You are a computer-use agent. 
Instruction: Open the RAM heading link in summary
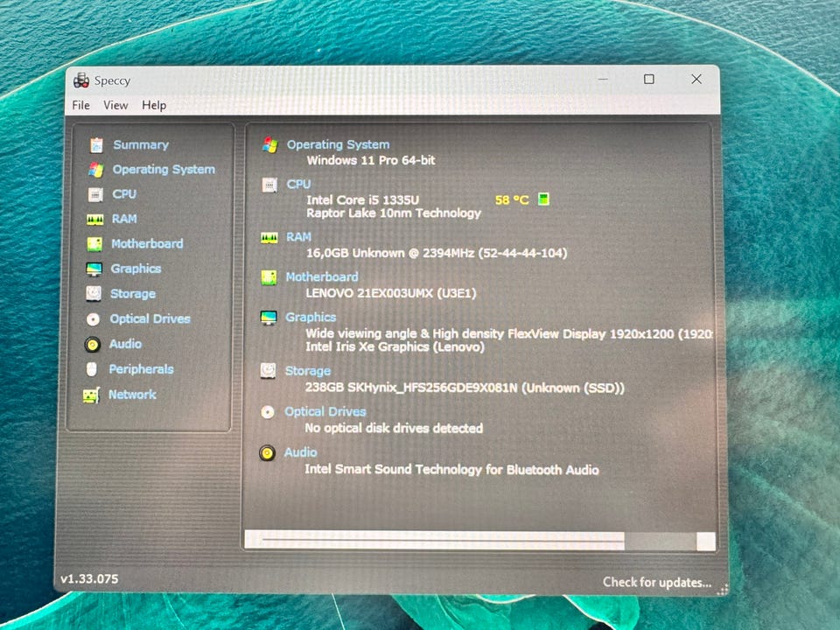click(x=298, y=237)
